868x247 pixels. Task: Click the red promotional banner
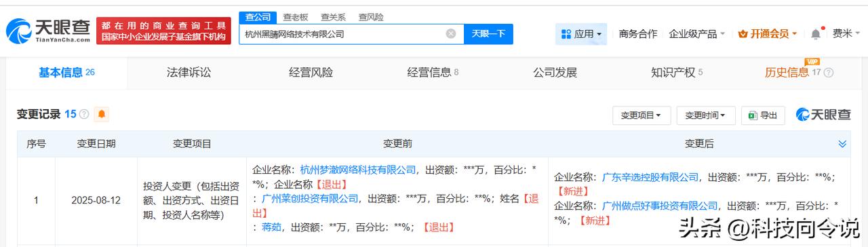(x=163, y=31)
